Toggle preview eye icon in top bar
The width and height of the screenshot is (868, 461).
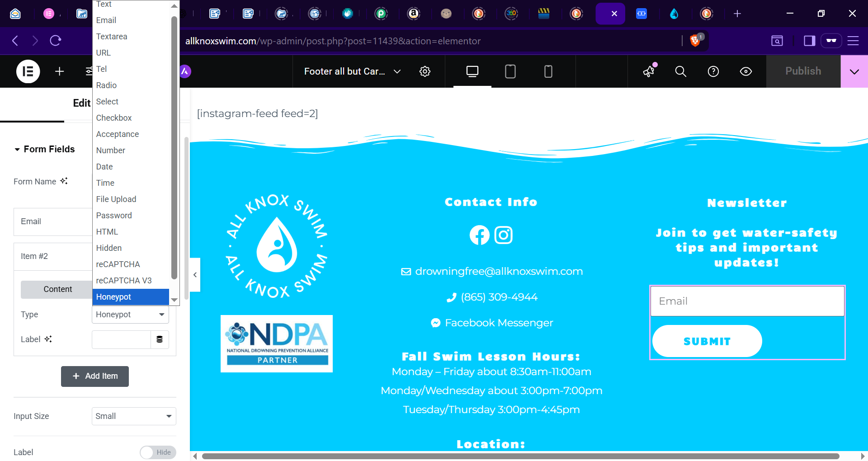click(x=746, y=71)
